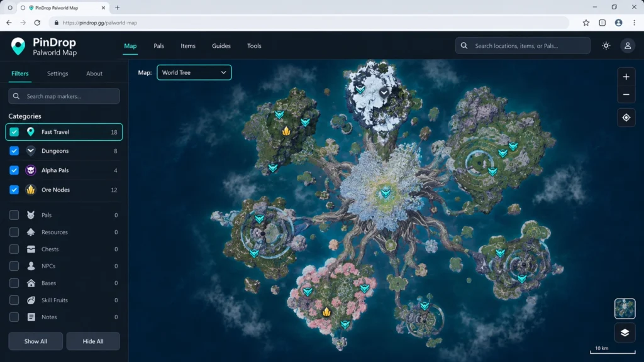Click the Pals category icon
Viewport: 644px width, 362px height.
pyautogui.click(x=30, y=215)
